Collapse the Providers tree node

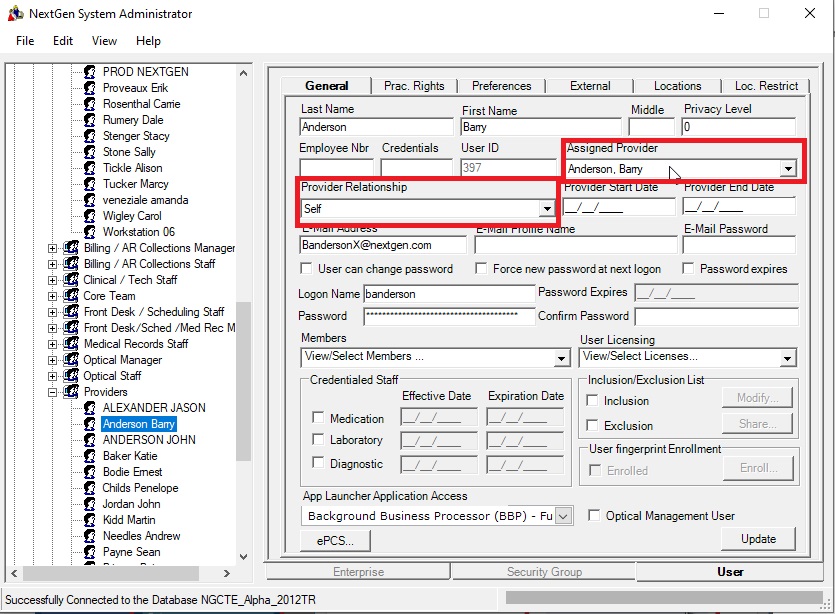[52, 392]
